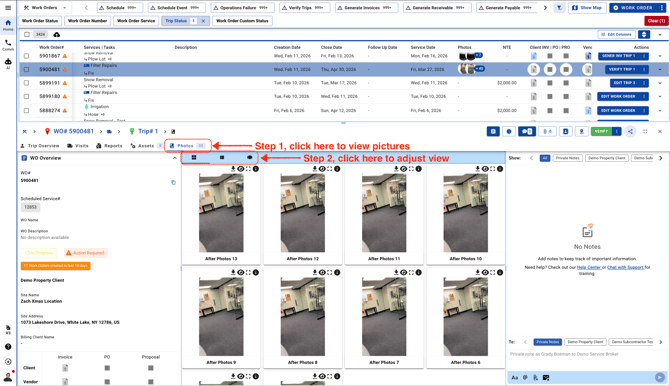Filter notes by Private Notes in Show row
This screenshot has height=386, width=670.
[567, 158]
